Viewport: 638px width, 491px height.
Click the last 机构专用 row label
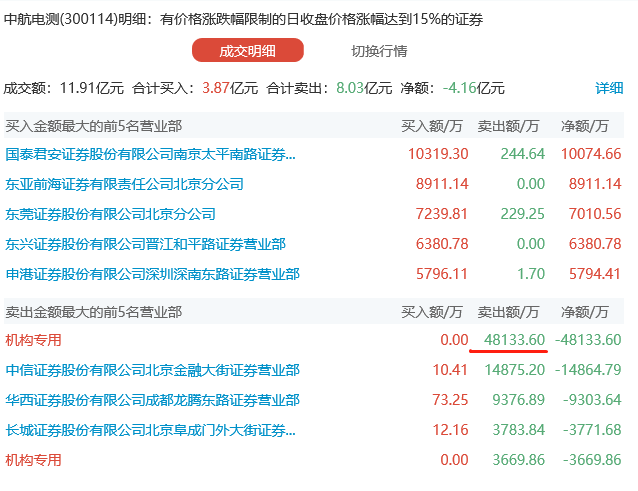tap(33, 460)
